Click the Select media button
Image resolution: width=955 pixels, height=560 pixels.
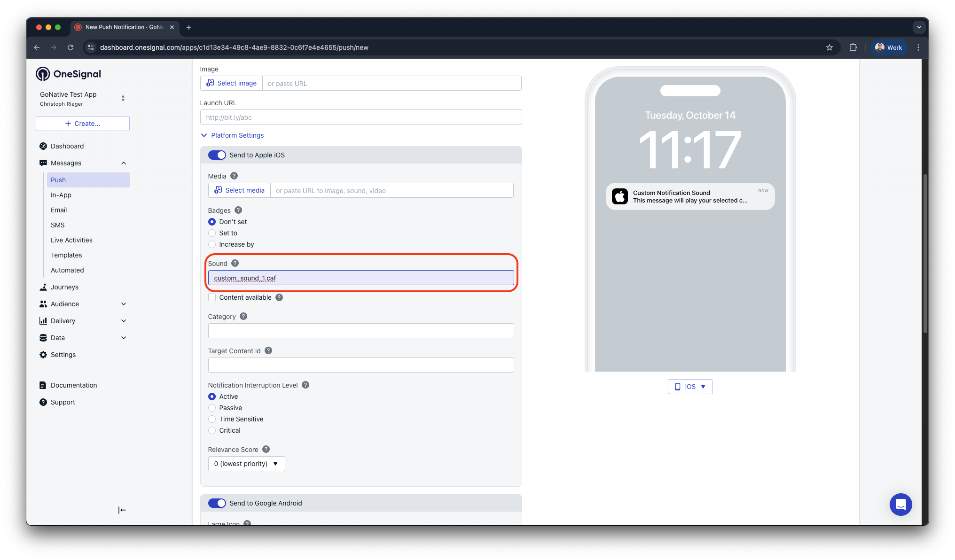pyautogui.click(x=239, y=190)
